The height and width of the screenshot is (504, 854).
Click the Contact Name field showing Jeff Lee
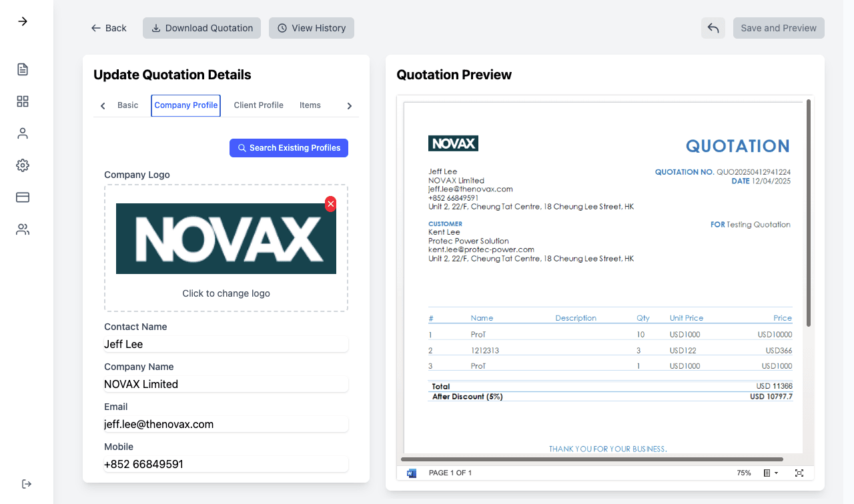(x=226, y=344)
